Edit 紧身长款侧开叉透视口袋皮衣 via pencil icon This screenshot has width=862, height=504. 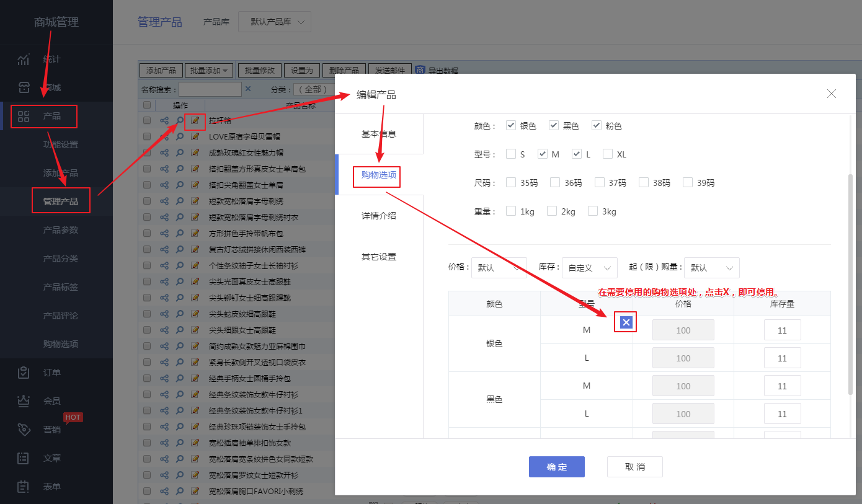pyautogui.click(x=195, y=362)
